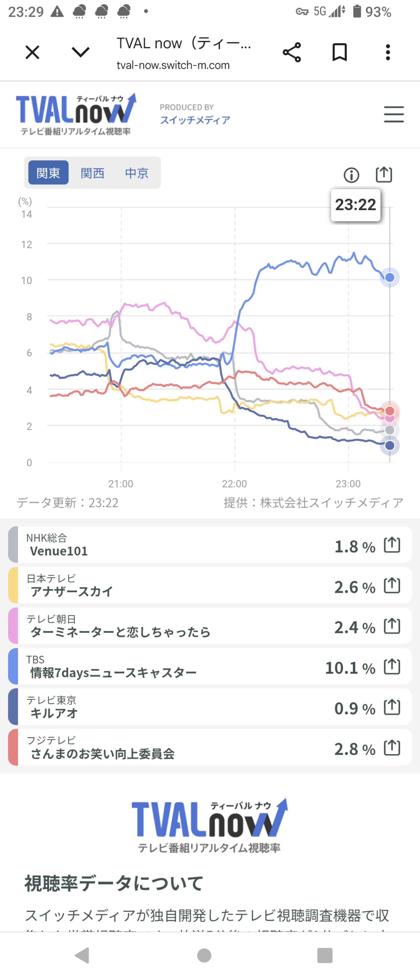
Task: Tap the share icon in browser bar
Action: point(292,52)
